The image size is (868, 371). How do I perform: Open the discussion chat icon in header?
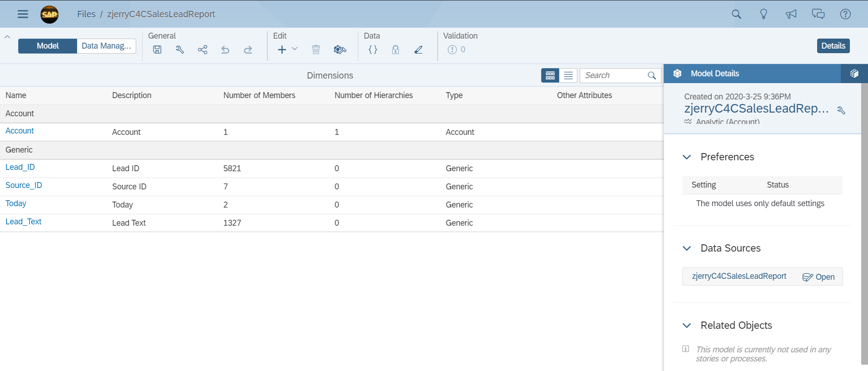point(818,14)
